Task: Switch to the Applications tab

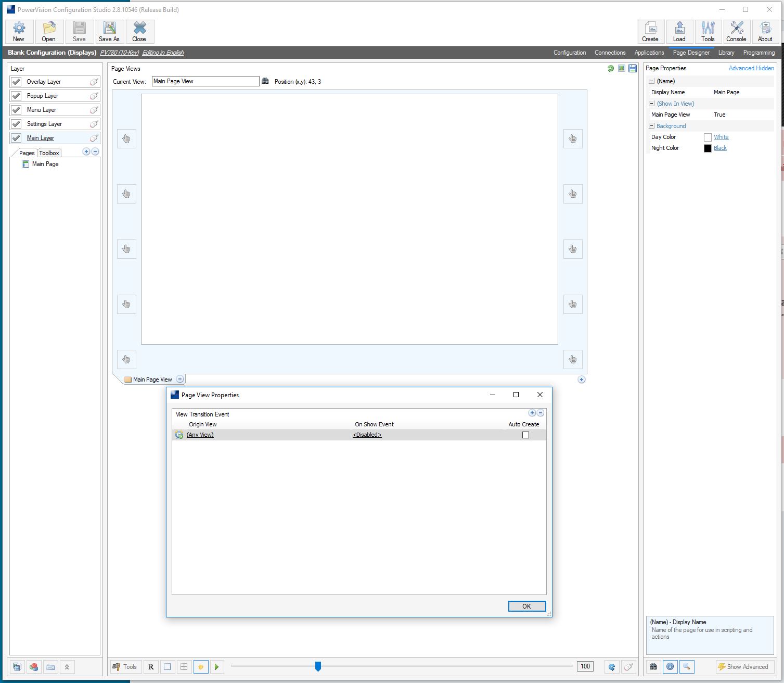Action: pos(649,53)
